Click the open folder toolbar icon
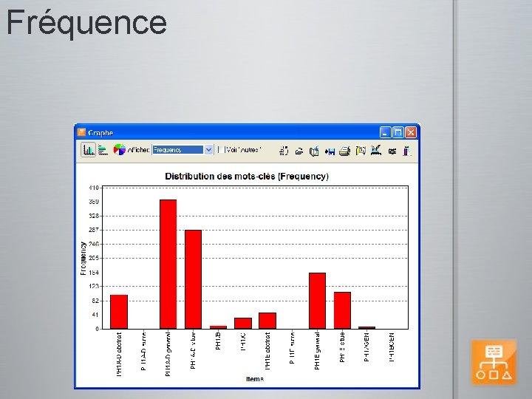This screenshot has width=532, height=399. [299, 151]
